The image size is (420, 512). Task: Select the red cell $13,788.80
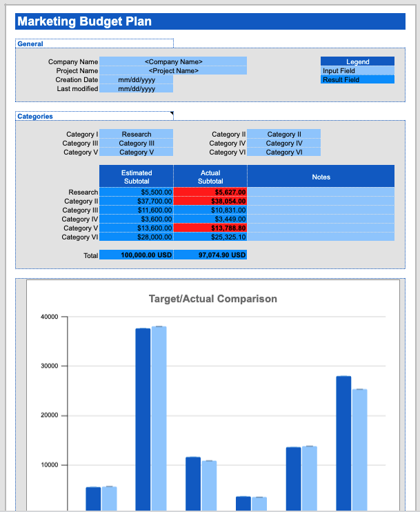click(210, 228)
